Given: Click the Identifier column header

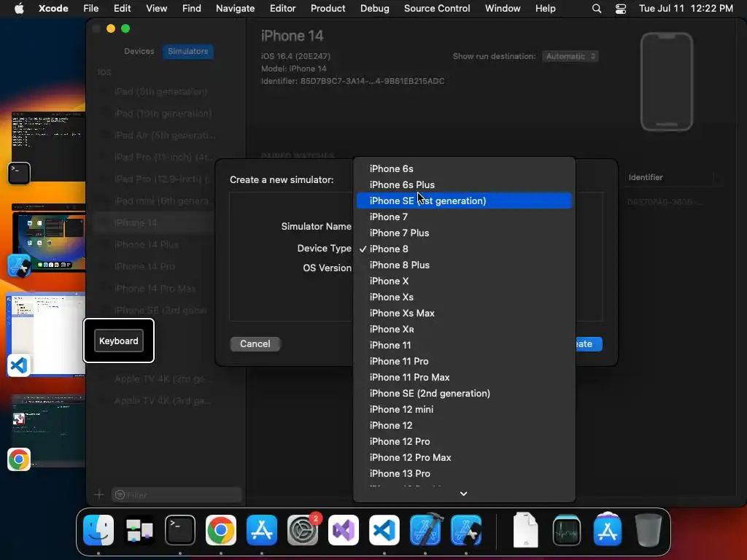Looking at the screenshot, I should coord(646,177).
